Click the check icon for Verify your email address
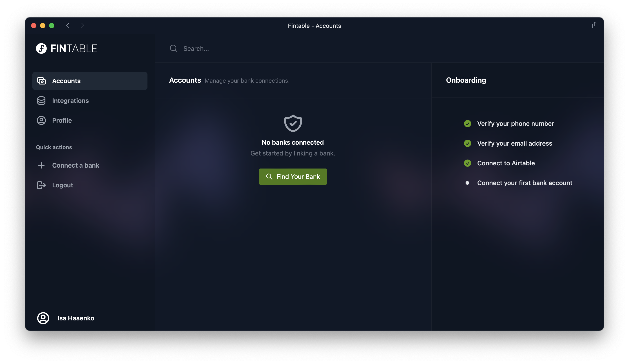The width and height of the screenshot is (629, 364). point(468,143)
